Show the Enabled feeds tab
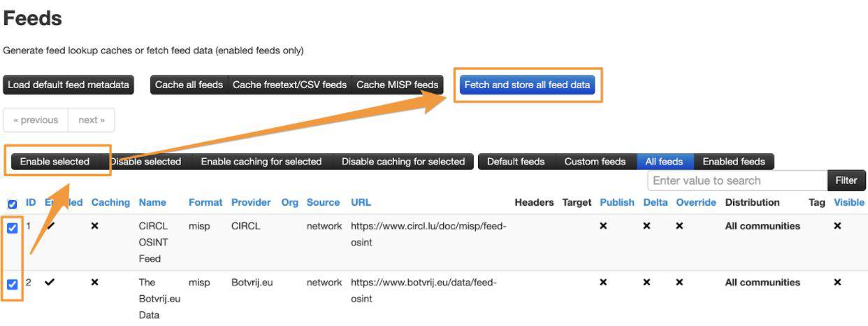 pos(733,162)
